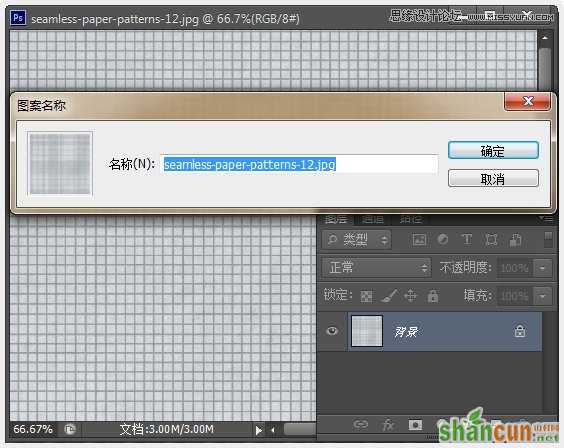Cancel the dialog with 取消 button
Screen dimensions: 564x448
tap(493, 178)
